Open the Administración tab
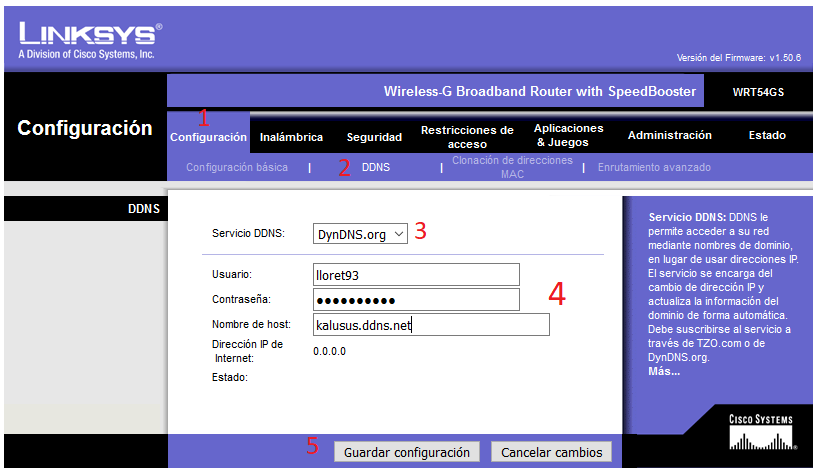The width and height of the screenshot is (816, 470). pos(670,135)
